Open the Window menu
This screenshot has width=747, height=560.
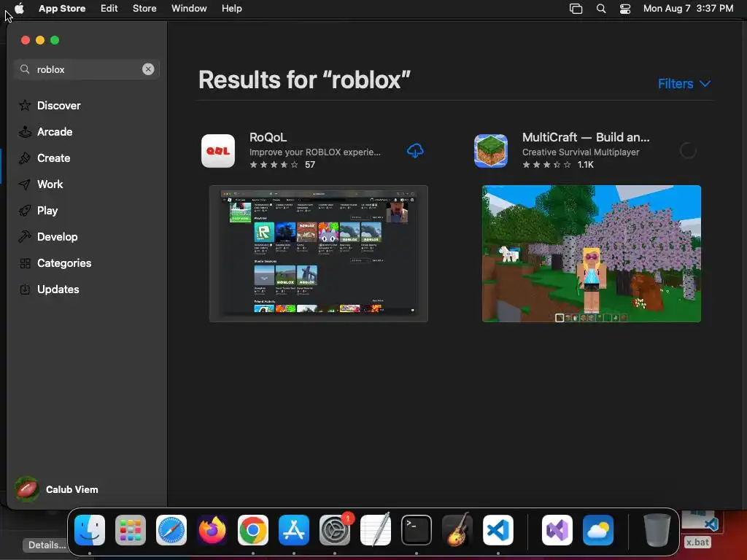pyautogui.click(x=189, y=9)
